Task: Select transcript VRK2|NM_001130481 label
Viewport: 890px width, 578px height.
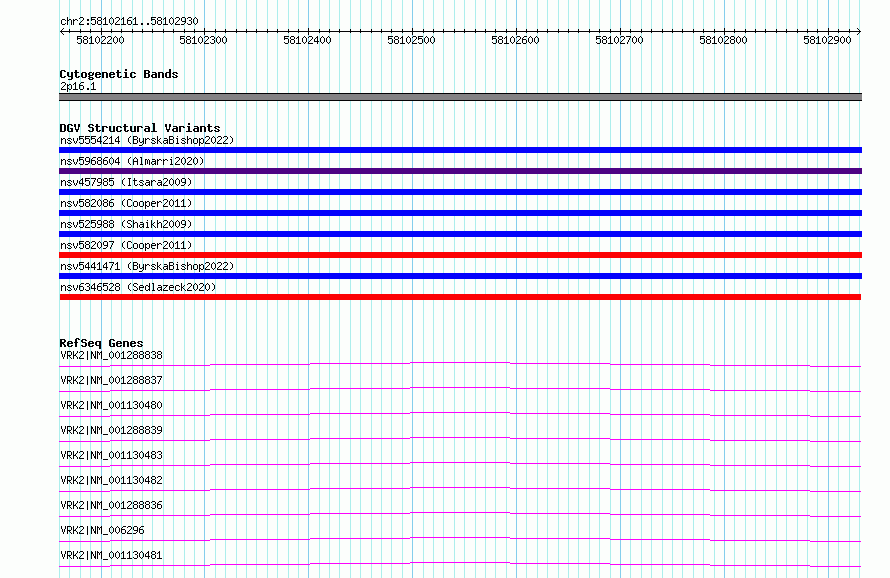Action: (x=111, y=555)
